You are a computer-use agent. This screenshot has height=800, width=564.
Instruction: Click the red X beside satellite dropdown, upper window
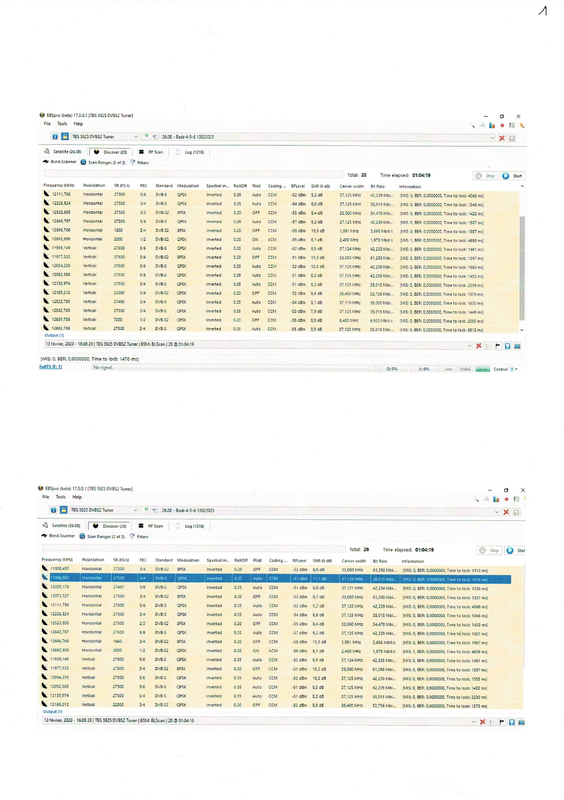click(x=502, y=138)
